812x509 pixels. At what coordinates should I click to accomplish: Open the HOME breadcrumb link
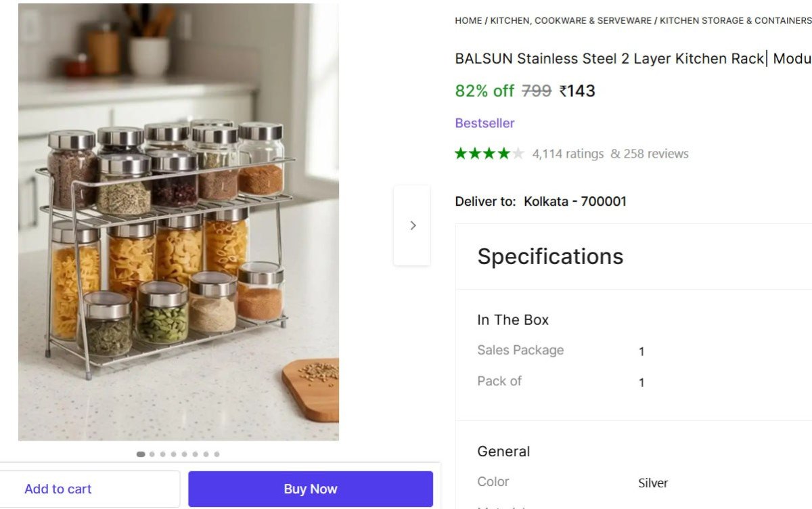click(x=468, y=21)
